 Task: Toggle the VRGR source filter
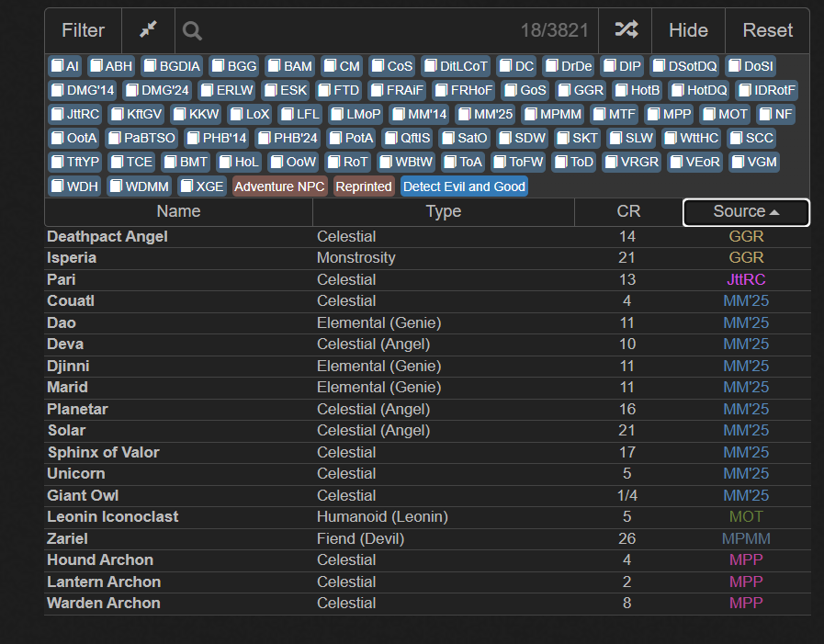[x=632, y=162]
